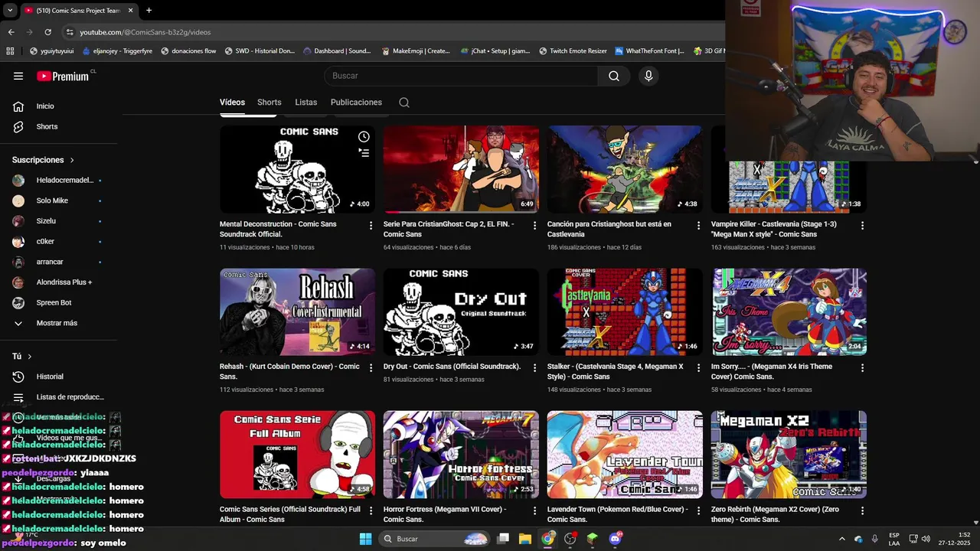980x551 pixels.
Task: Reload the page with browser refresh button
Action: 47,32
